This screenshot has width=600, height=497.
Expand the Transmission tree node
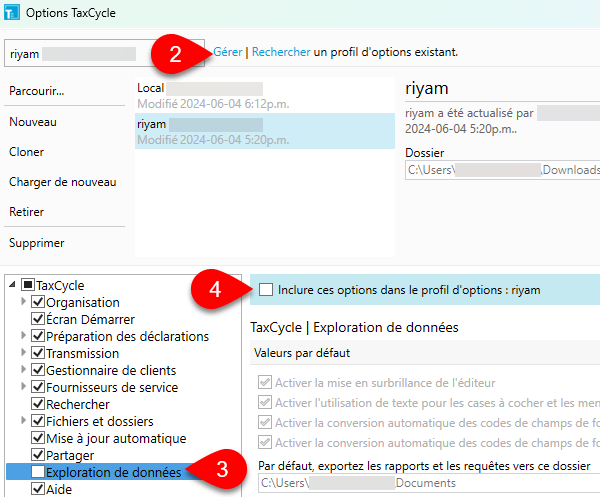pyautogui.click(x=23, y=352)
